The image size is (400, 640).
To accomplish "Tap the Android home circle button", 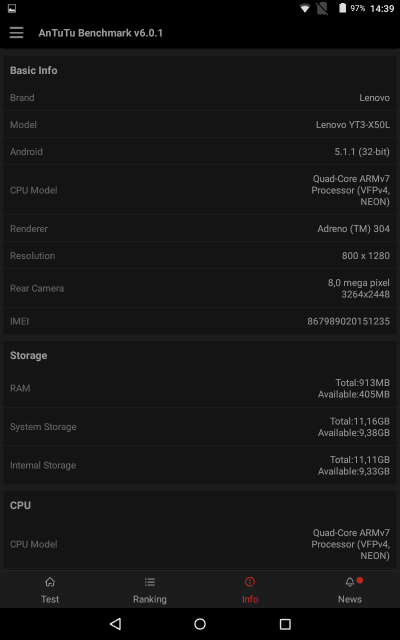I will point(200,624).
